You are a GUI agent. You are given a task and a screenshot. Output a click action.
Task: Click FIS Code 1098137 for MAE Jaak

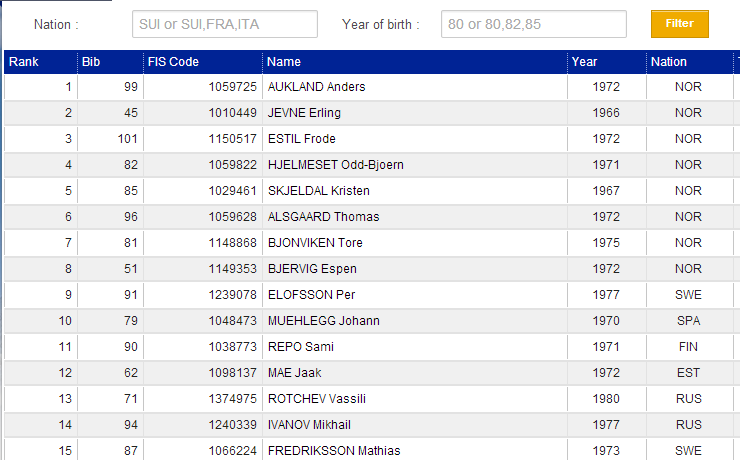pyautogui.click(x=233, y=373)
